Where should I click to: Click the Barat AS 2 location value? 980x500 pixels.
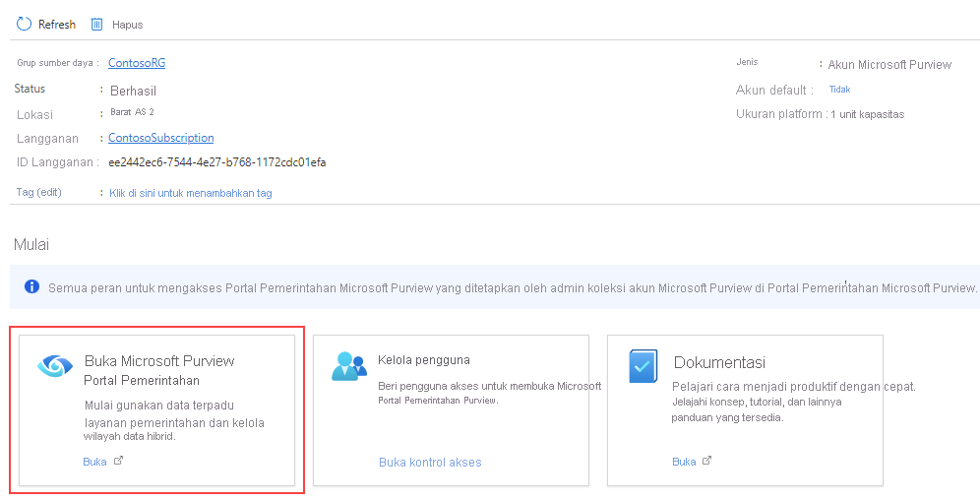(132, 112)
